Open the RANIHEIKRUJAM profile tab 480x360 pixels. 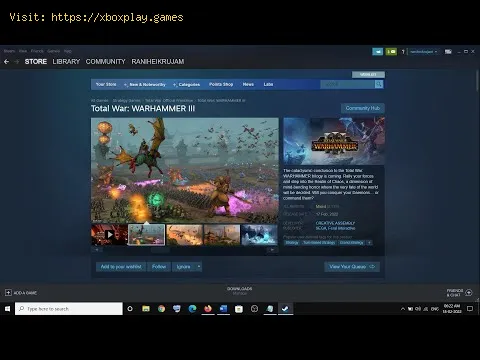(x=158, y=62)
